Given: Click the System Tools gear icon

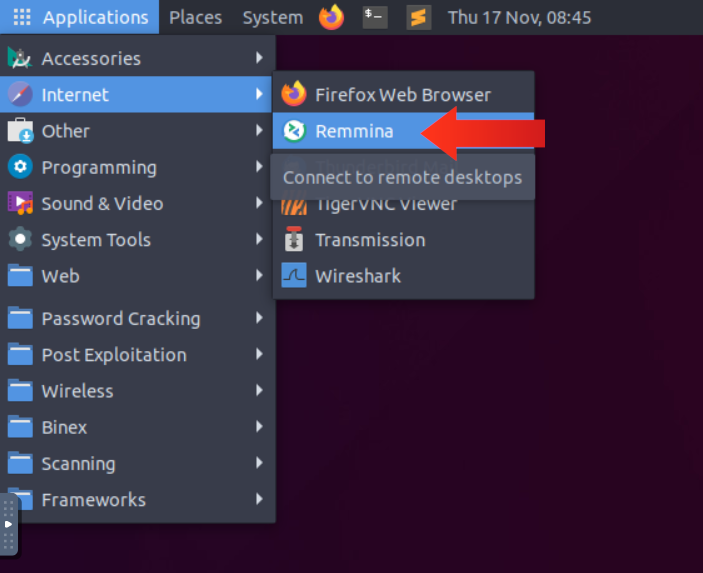Looking at the screenshot, I should pyautogui.click(x=21, y=240).
